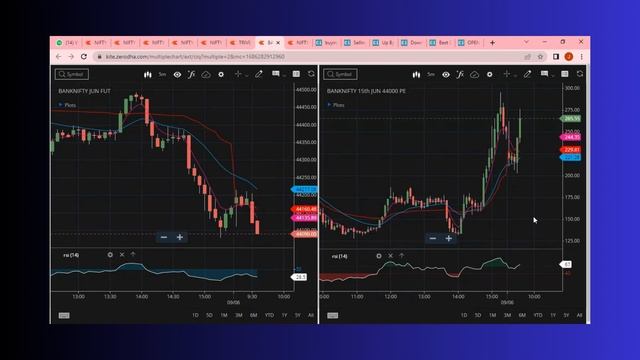Open browser tab search chevron
Viewport: 640px width, 360px height.
tap(526, 42)
